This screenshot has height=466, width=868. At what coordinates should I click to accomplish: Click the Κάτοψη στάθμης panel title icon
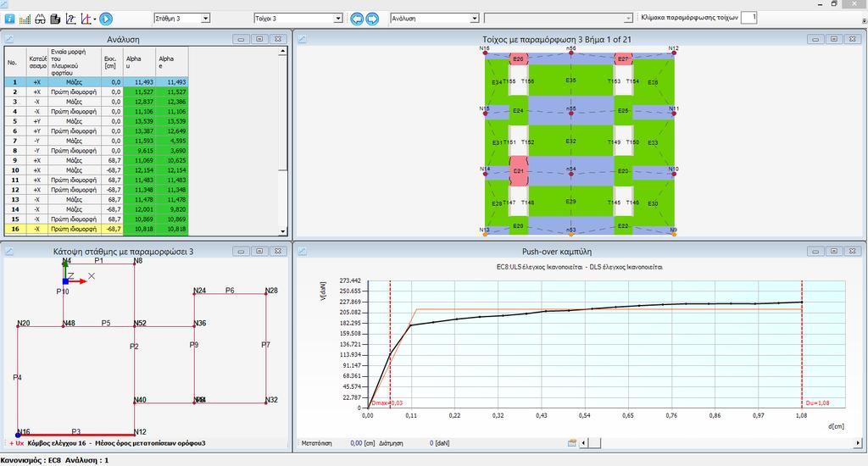coord(8,252)
